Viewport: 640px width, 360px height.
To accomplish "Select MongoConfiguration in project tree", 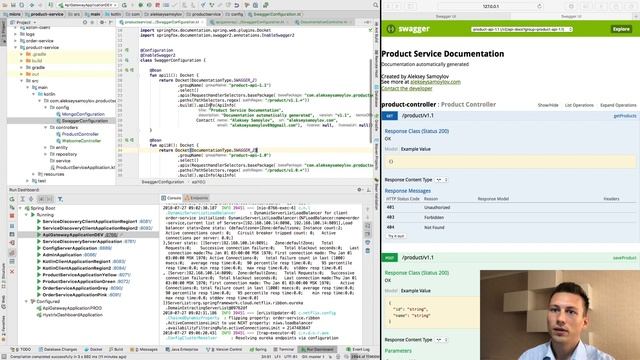I will (x=83, y=114).
